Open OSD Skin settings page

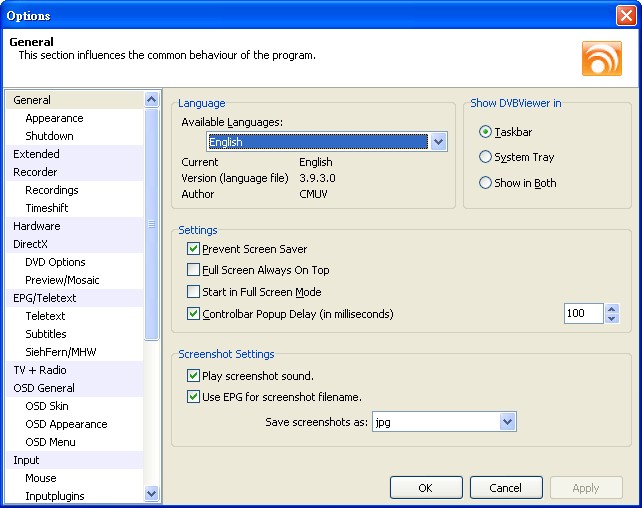[x=47, y=406]
